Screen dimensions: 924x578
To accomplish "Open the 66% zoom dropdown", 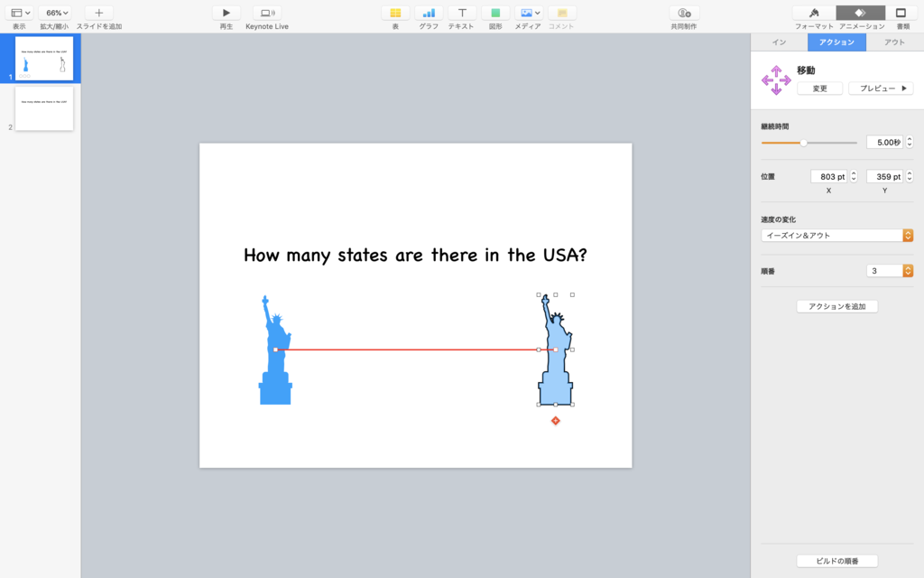I will click(x=55, y=13).
